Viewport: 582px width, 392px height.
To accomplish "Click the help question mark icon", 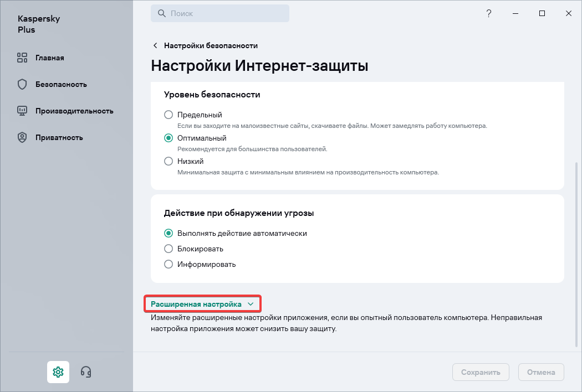I will (x=488, y=14).
